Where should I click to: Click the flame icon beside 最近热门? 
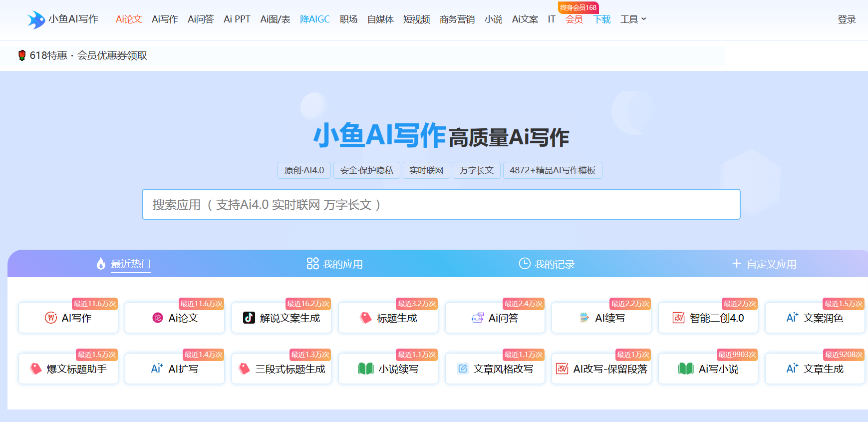coord(101,264)
